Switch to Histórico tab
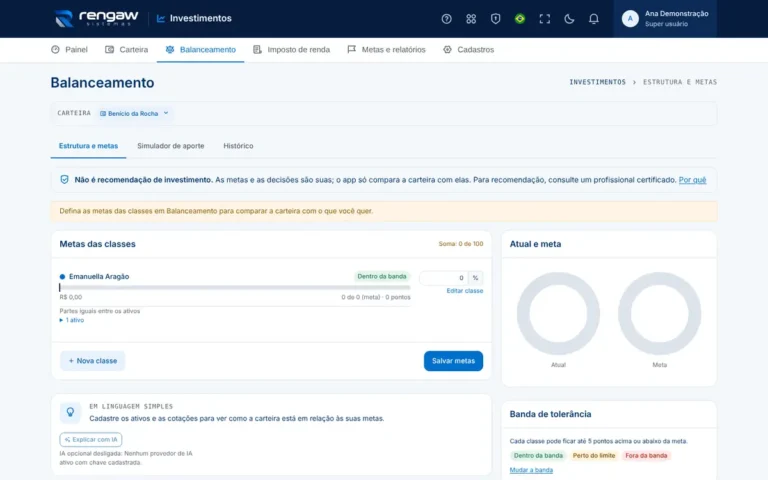The height and width of the screenshot is (480, 768). tap(238, 146)
